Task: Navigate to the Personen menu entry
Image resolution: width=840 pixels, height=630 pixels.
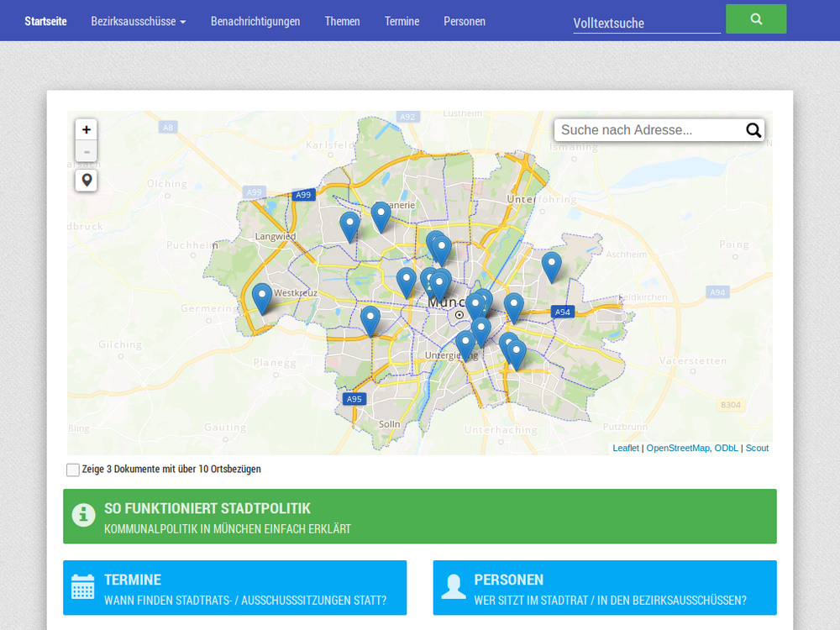Action: coord(465,21)
